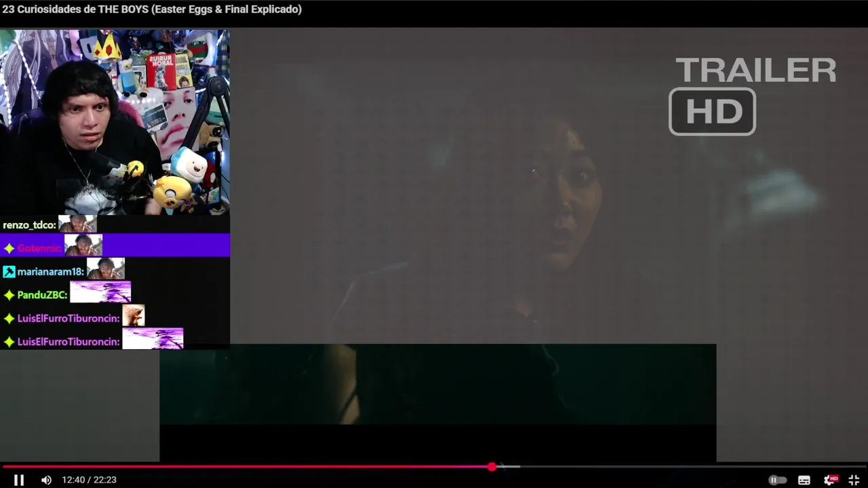Screen dimensions: 868x488
Task: Open the HD settings gear menu
Action: pos(831,480)
